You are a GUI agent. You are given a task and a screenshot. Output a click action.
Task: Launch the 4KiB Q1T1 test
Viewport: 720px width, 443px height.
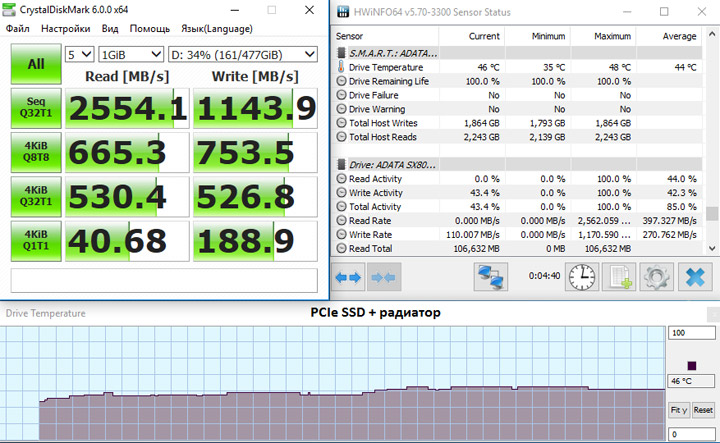(36, 241)
